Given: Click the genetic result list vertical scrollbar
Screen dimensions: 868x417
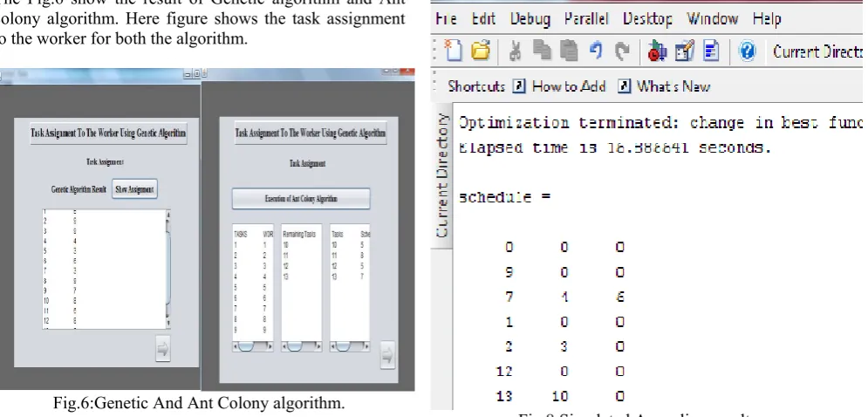Looking at the screenshot, I should [x=167, y=270].
